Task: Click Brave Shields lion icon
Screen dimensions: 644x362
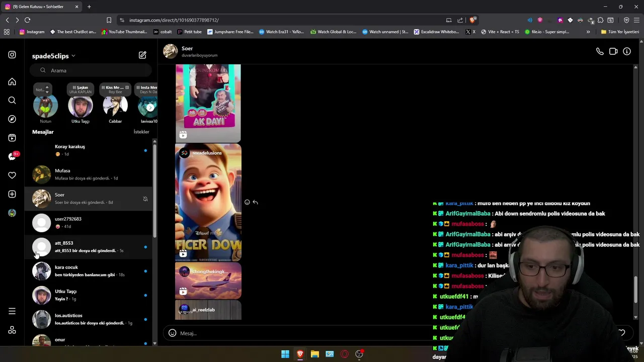Action: pyautogui.click(x=472, y=20)
